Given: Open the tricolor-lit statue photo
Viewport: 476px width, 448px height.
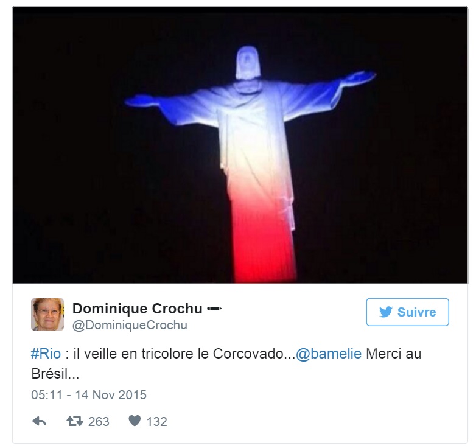Looking at the screenshot, I should [x=240, y=145].
